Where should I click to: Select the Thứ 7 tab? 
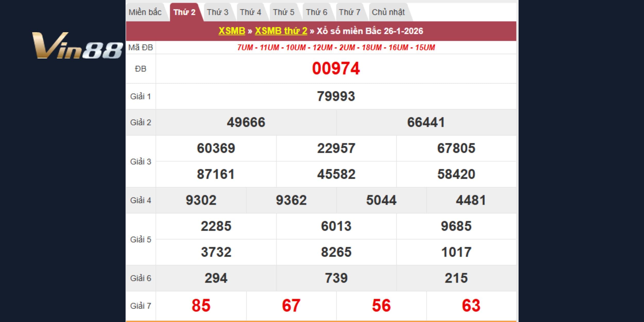pos(350,12)
